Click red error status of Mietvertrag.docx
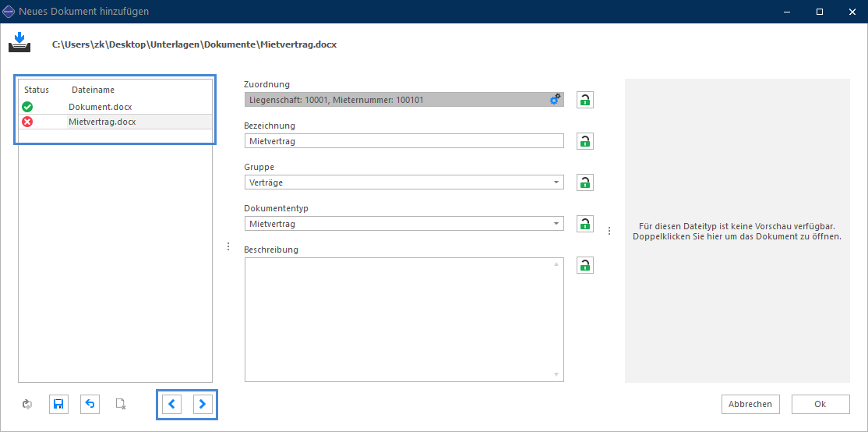This screenshot has width=868, height=432. (x=27, y=122)
